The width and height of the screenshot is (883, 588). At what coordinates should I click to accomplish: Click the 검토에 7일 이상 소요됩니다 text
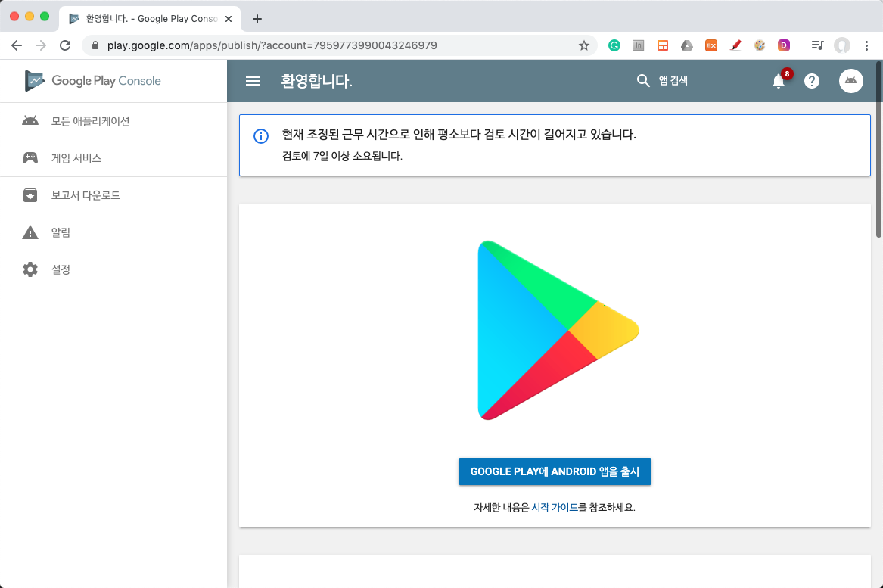pyautogui.click(x=343, y=156)
